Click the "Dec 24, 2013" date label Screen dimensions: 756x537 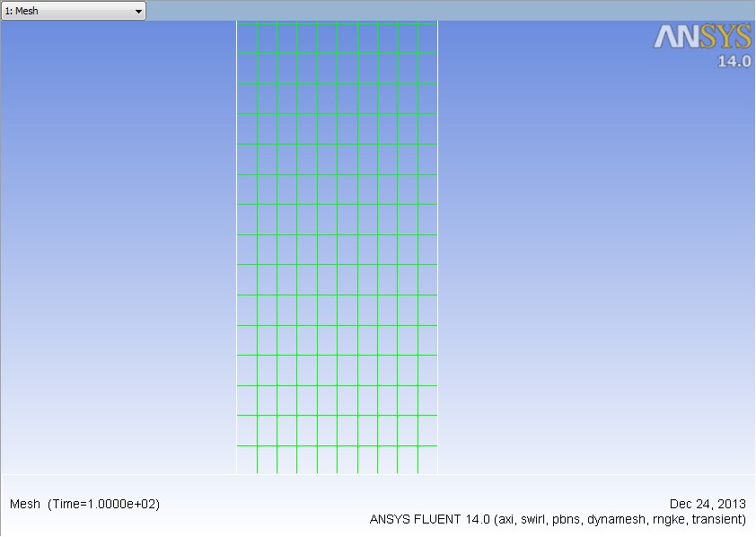click(708, 504)
